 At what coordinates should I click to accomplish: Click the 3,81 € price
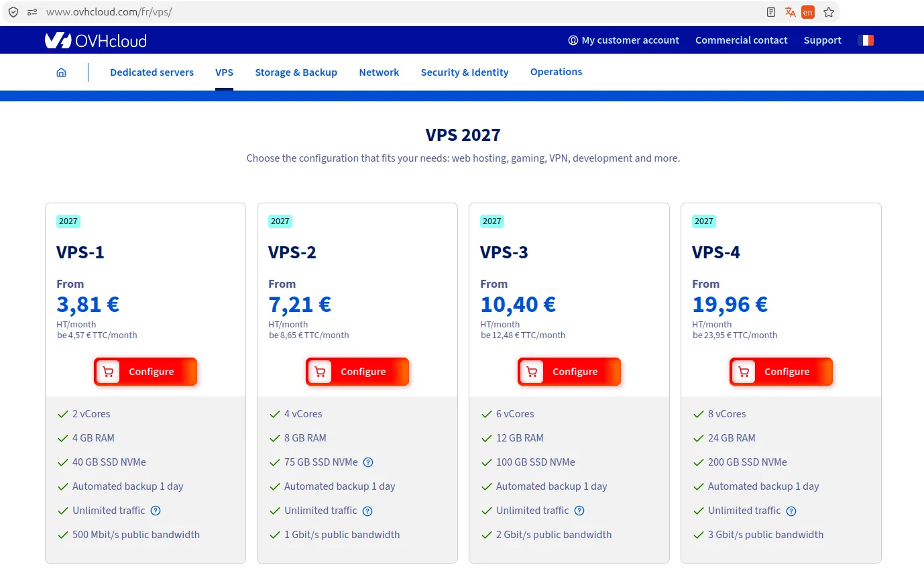[x=88, y=305]
